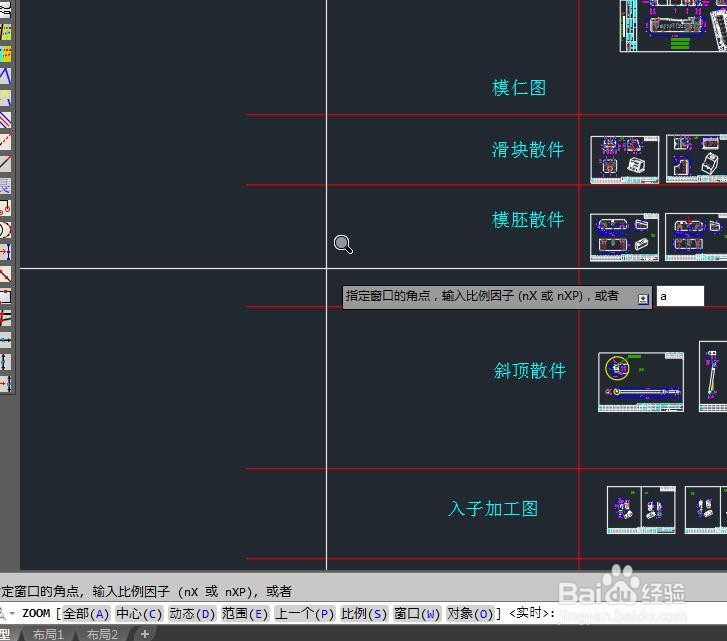Click the first drawing sheet beside 滑块散件
This screenshot has width=727, height=641.
coord(625,159)
